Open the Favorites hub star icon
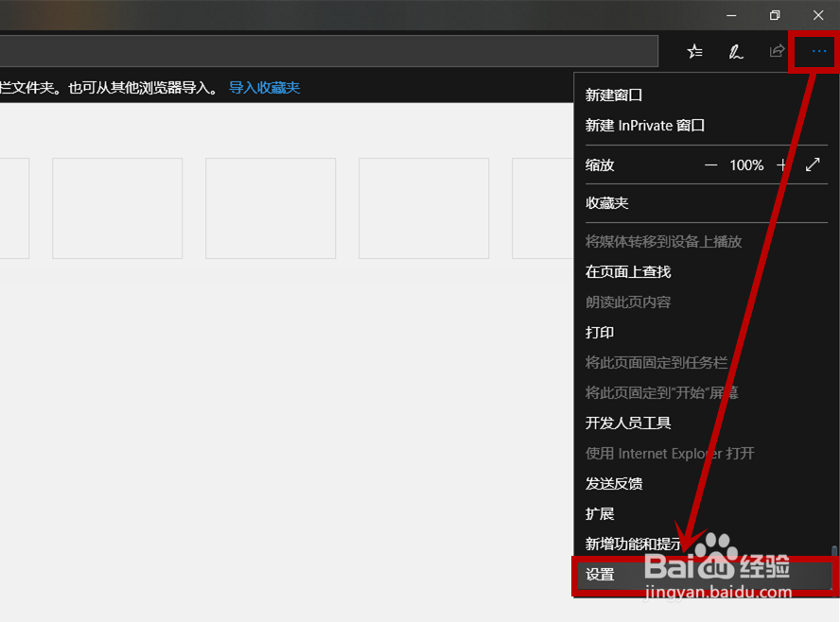The width and height of the screenshot is (840, 622). click(694, 51)
